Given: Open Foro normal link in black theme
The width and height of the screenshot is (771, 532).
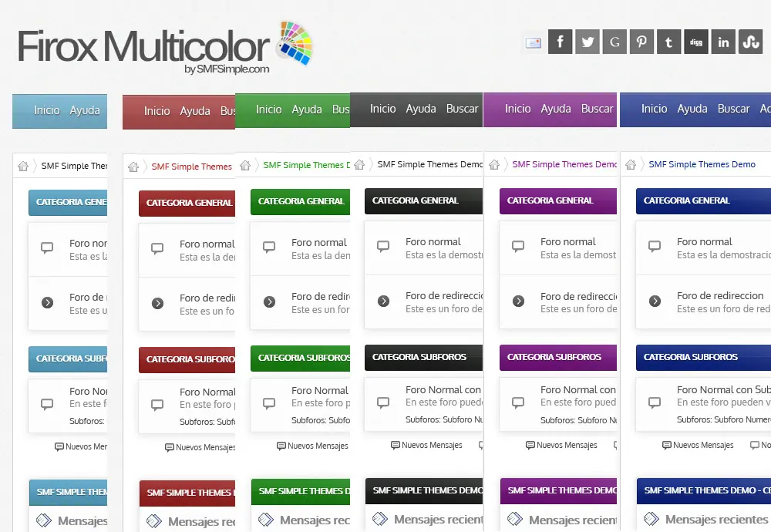Looking at the screenshot, I should coord(433,242).
